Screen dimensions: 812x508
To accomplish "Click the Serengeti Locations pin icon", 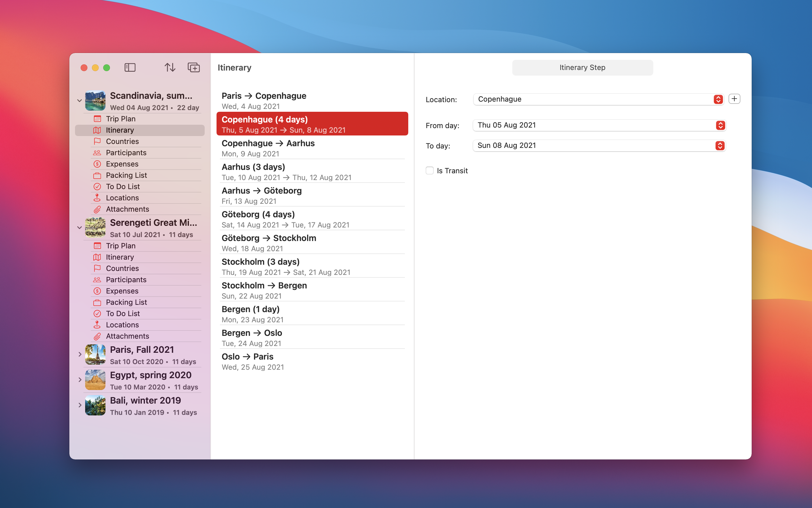I will tap(97, 325).
